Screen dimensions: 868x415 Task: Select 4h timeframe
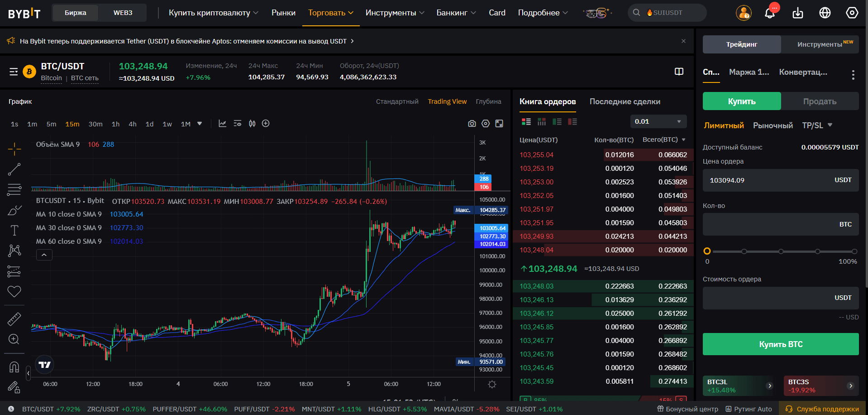133,124
